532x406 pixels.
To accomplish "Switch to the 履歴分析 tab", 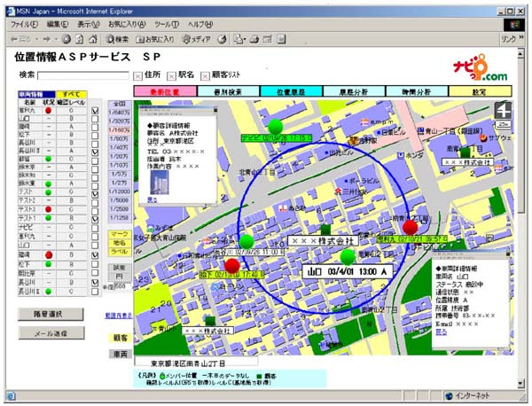I will (x=354, y=91).
